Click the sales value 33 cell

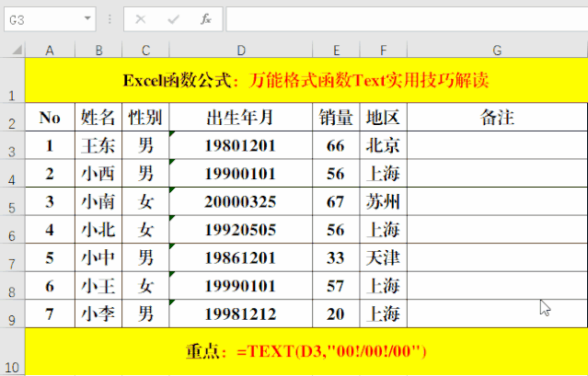pos(336,257)
